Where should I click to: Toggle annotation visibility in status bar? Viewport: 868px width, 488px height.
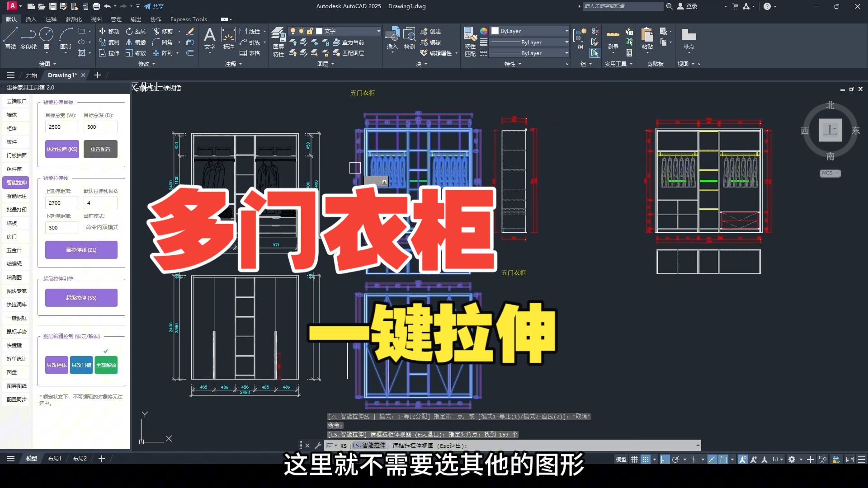tap(742, 459)
